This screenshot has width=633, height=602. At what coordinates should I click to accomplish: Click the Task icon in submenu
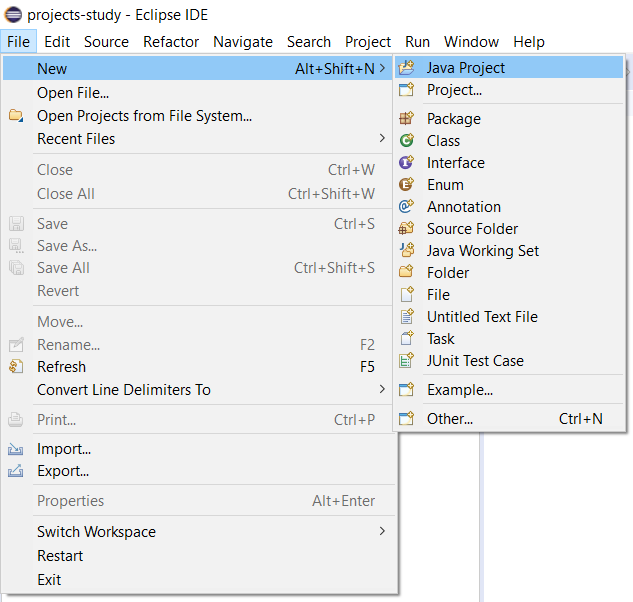coord(407,338)
